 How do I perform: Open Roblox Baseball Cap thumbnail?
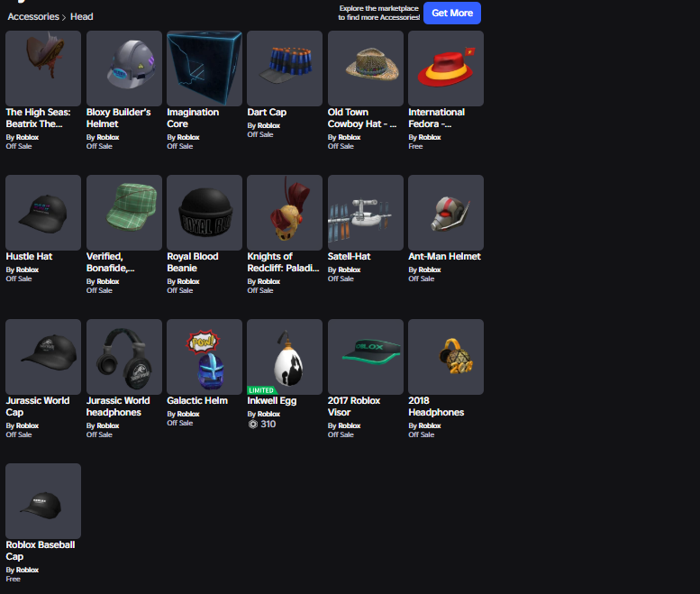(x=43, y=501)
